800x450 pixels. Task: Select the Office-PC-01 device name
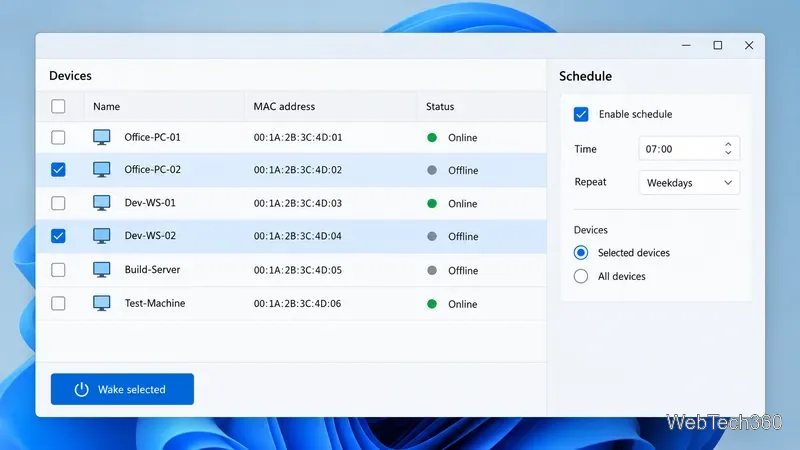pyautogui.click(x=152, y=137)
